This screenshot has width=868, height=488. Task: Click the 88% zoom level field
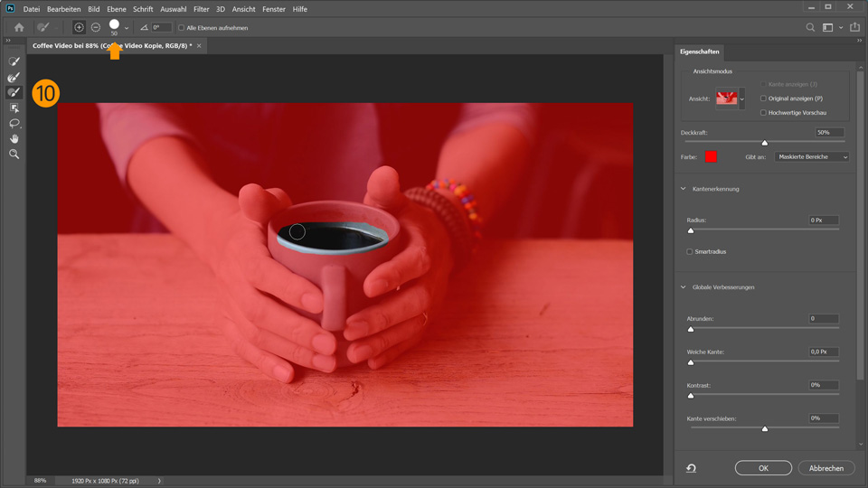[x=41, y=481]
